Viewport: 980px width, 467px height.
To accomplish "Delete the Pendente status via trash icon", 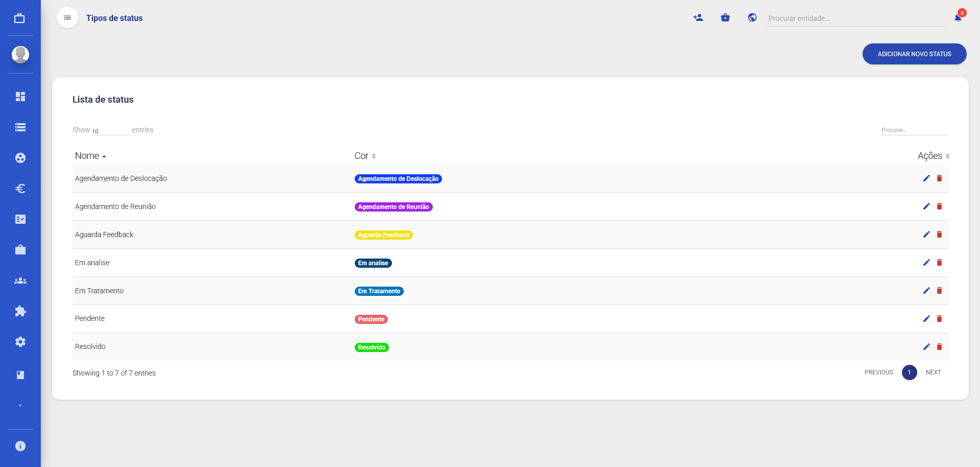I will (939, 319).
